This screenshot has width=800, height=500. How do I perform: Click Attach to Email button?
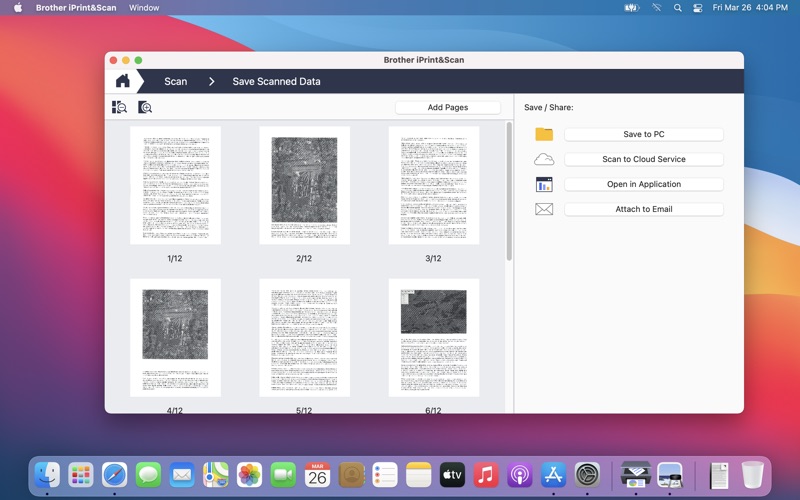pos(644,209)
